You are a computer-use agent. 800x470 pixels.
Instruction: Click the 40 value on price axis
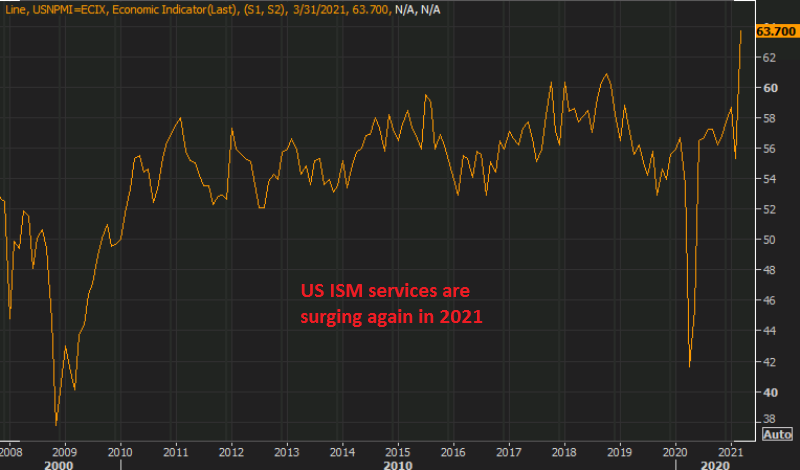tap(770, 392)
